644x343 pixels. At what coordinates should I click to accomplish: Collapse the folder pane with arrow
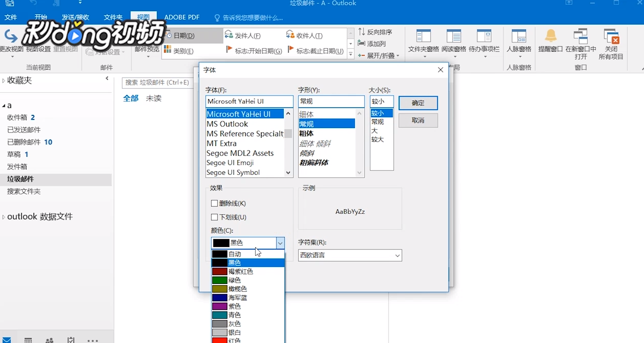pos(107,78)
